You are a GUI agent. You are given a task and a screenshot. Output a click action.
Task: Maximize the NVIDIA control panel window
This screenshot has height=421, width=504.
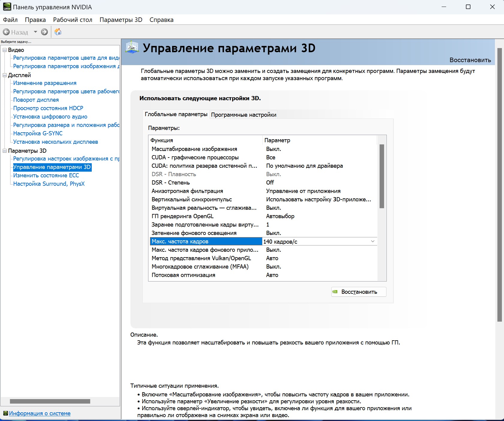pos(468,7)
